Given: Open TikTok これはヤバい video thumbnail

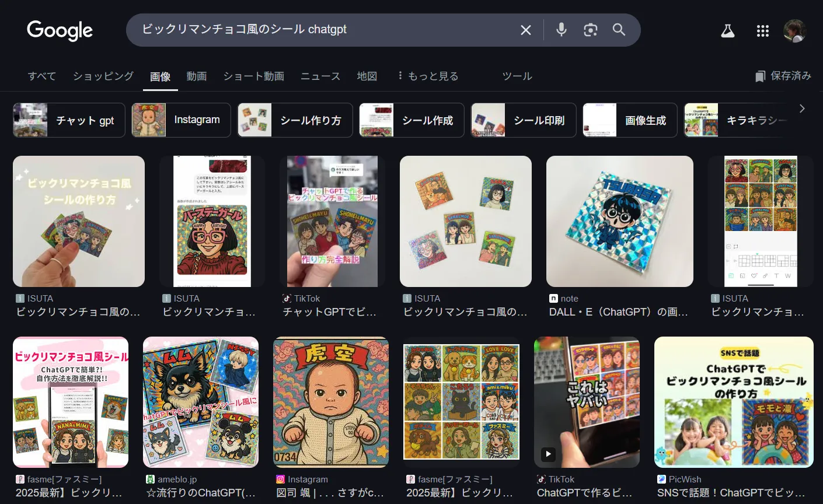Looking at the screenshot, I should pyautogui.click(x=587, y=402).
